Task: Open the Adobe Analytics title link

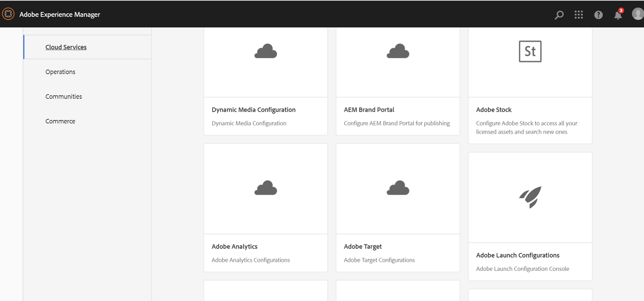Action: [234, 246]
